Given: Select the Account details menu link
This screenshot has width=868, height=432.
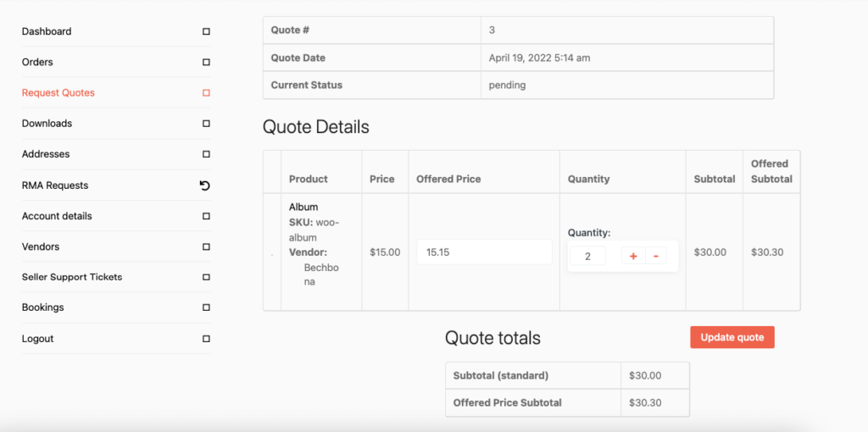Looking at the screenshot, I should click(x=57, y=216).
